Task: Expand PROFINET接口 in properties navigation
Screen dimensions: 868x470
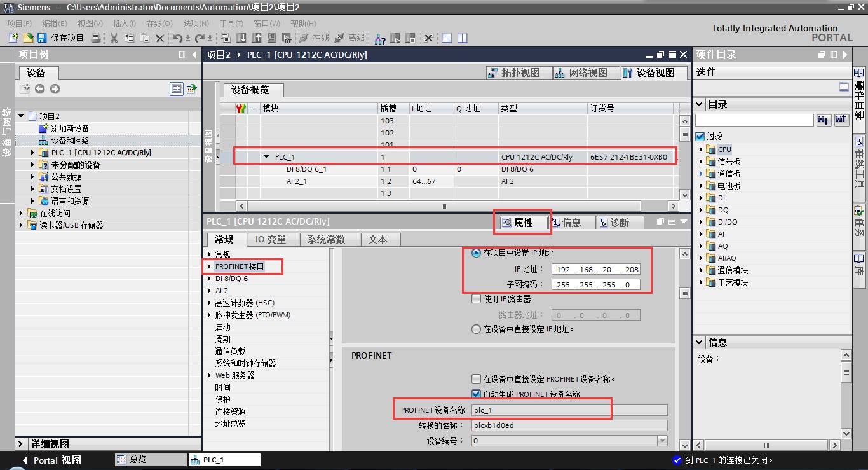Action: pyautogui.click(x=209, y=266)
